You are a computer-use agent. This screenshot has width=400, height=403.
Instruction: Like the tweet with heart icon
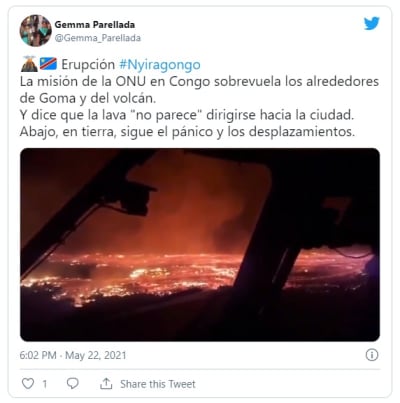coord(28,383)
